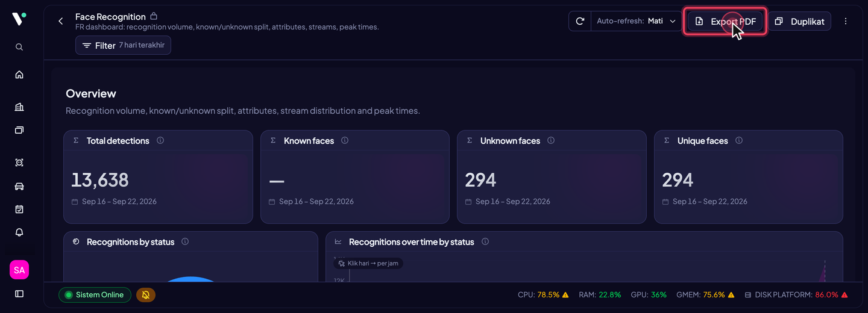This screenshot has height=313, width=868.
Task: Open the face recognition icon in sidebar
Action: coord(19,163)
